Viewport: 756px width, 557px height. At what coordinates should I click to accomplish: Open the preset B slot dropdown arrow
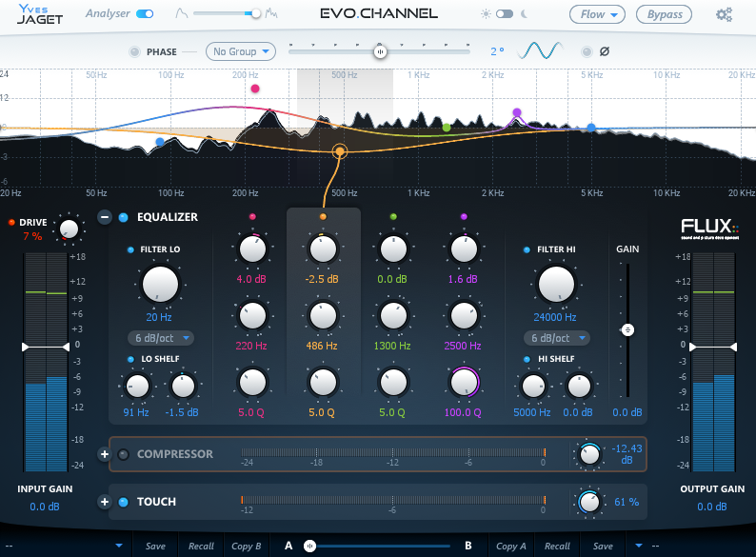tap(639, 546)
